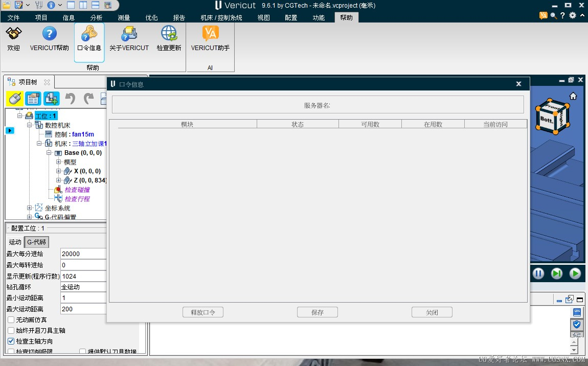Expand the 模型 tree node
Viewport: 588px width, 366px height.
point(58,162)
